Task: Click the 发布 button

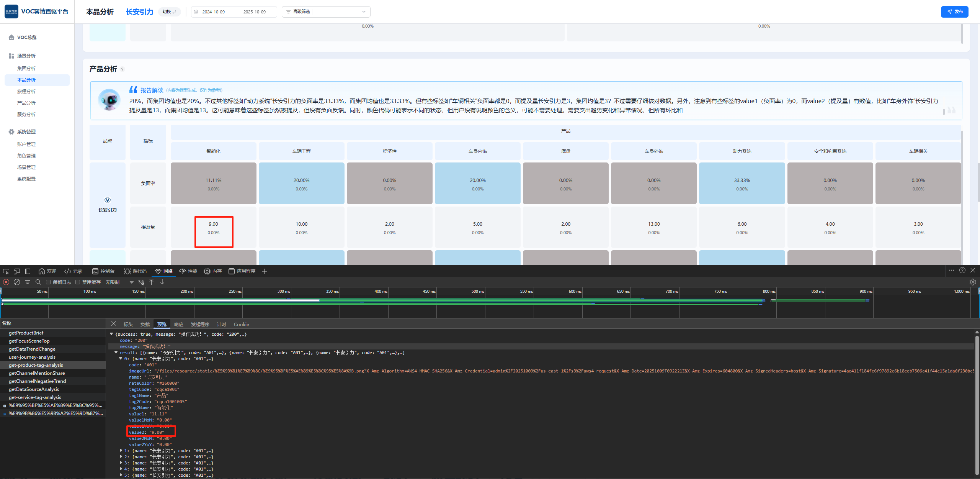Action: pos(954,12)
